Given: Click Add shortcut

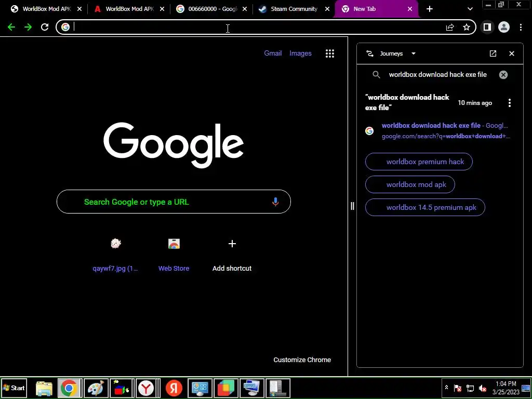Looking at the screenshot, I should [232, 255].
